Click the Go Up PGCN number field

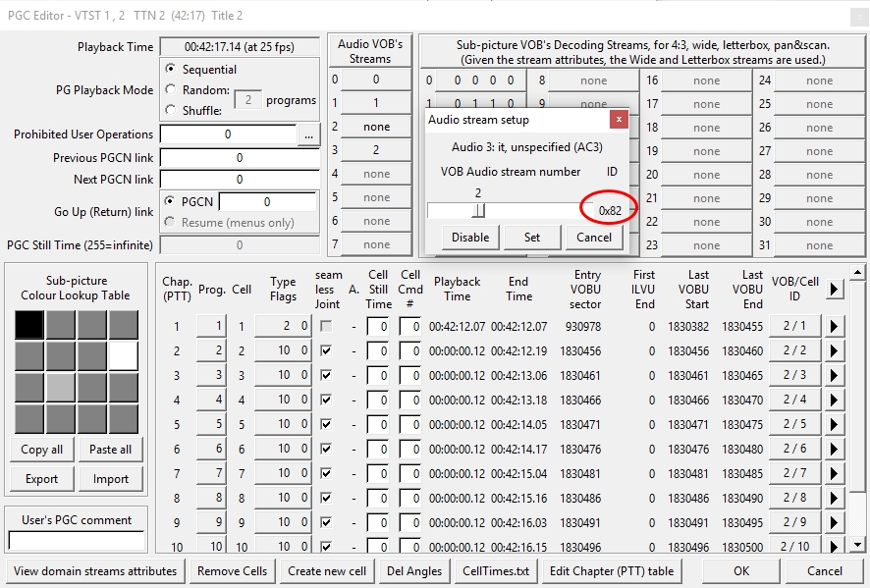pyautogui.click(x=267, y=202)
